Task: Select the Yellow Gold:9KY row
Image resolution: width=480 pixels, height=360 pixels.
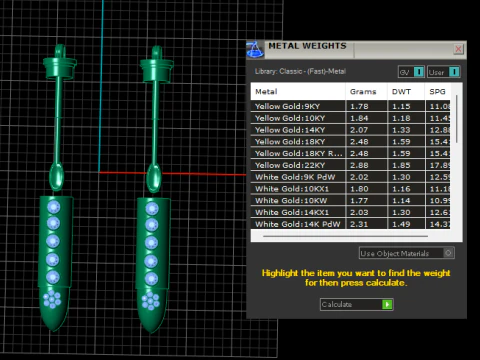Action: click(350, 106)
